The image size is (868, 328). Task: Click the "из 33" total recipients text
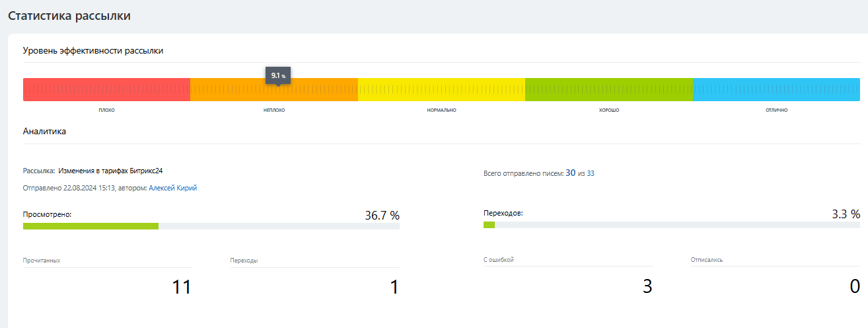click(x=587, y=173)
